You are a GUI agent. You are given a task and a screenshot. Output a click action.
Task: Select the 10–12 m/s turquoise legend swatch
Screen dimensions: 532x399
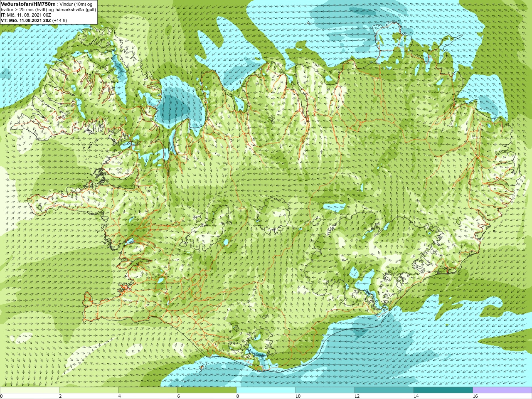pyautogui.click(x=325, y=390)
